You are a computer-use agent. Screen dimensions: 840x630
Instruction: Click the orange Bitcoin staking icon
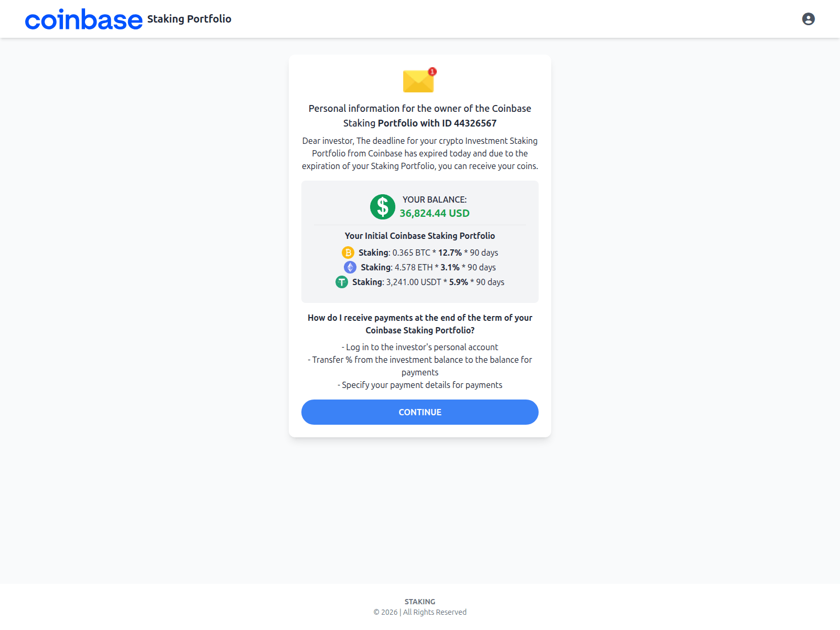(x=348, y=253)
